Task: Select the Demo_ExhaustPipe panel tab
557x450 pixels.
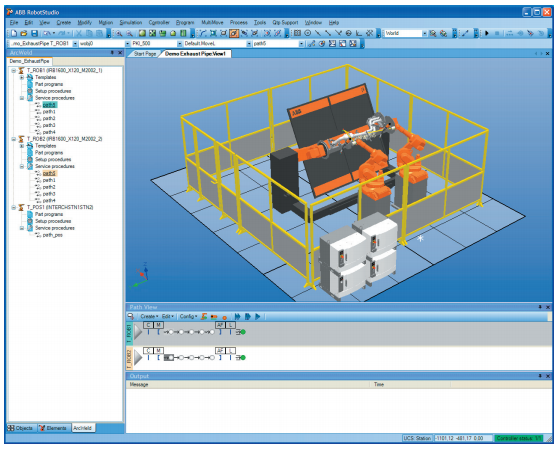Action: [x=29, y=61]
